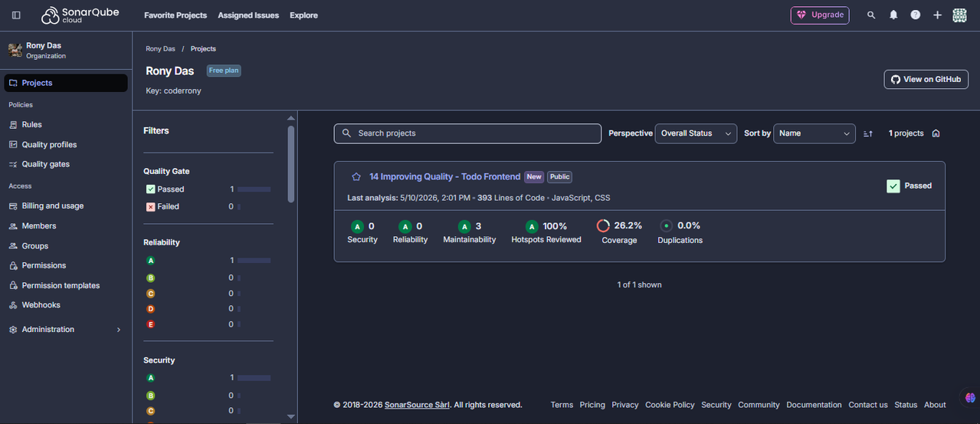Image resolution: width=980 pixels, height=424 pixels.
Task: Click the filters panel scrollbar thumb
Action: (x=291, y=164)
